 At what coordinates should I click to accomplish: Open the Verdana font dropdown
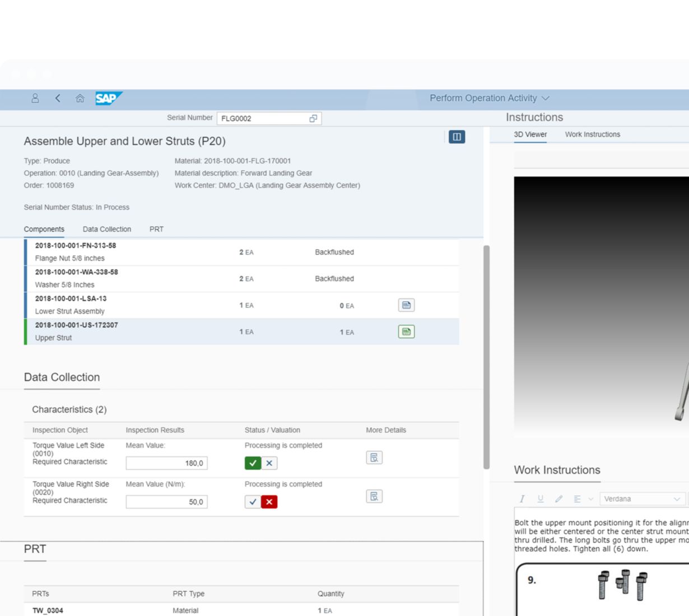pos(642,499)
